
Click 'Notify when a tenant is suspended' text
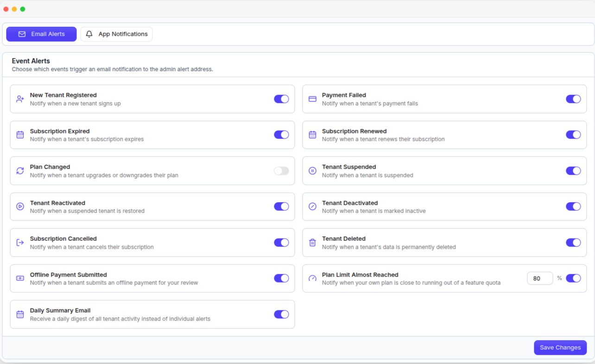[x=367, y=176]
